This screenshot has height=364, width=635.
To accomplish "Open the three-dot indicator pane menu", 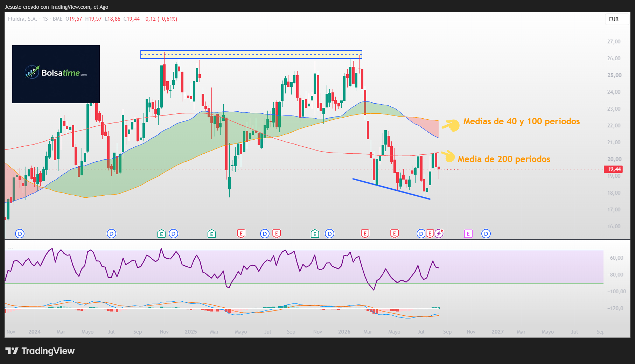I will (11, 248).
